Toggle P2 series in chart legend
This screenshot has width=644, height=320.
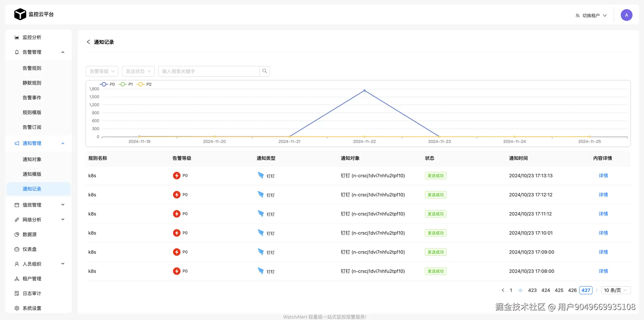point(144,84)
